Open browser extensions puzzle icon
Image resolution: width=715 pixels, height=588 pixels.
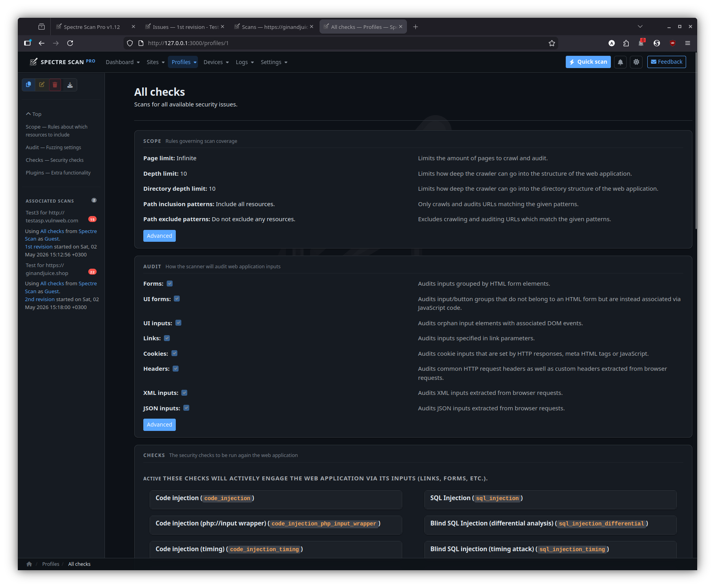(x=626, y=43)
